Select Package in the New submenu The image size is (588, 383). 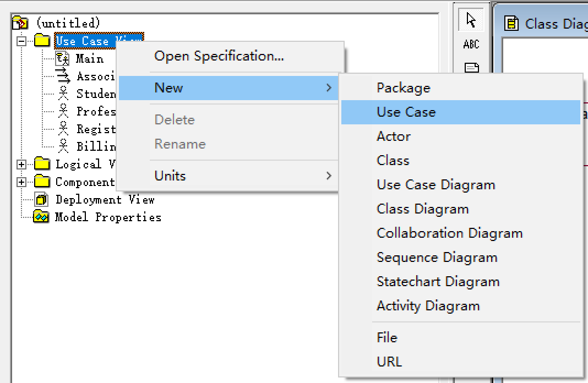point(403,88)
